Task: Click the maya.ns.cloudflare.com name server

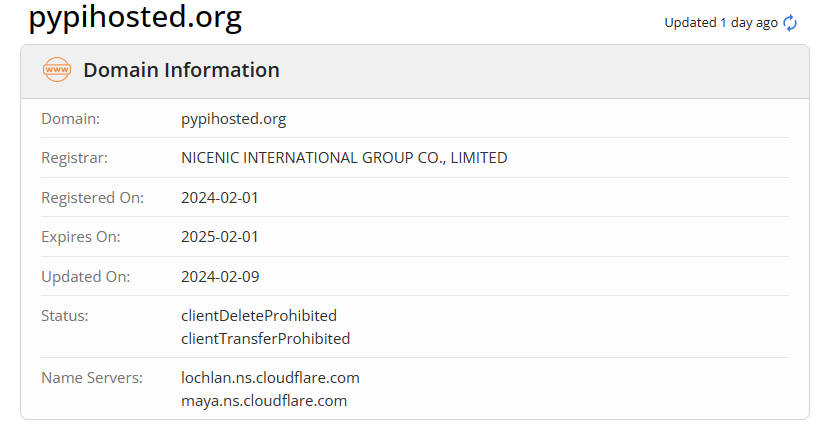Action: point(264,400)
